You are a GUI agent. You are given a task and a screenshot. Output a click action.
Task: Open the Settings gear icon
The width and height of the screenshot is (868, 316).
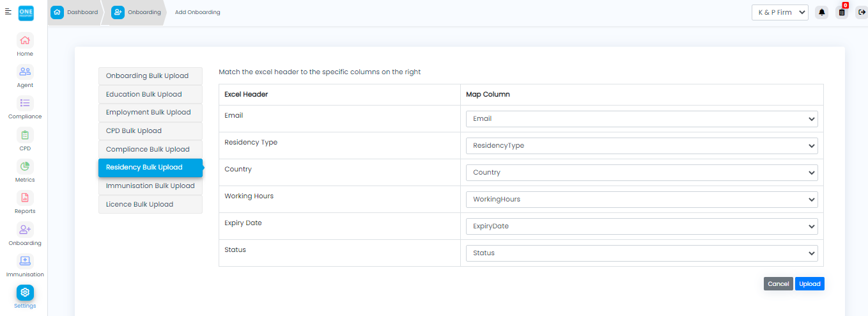(x=25, y=292)
